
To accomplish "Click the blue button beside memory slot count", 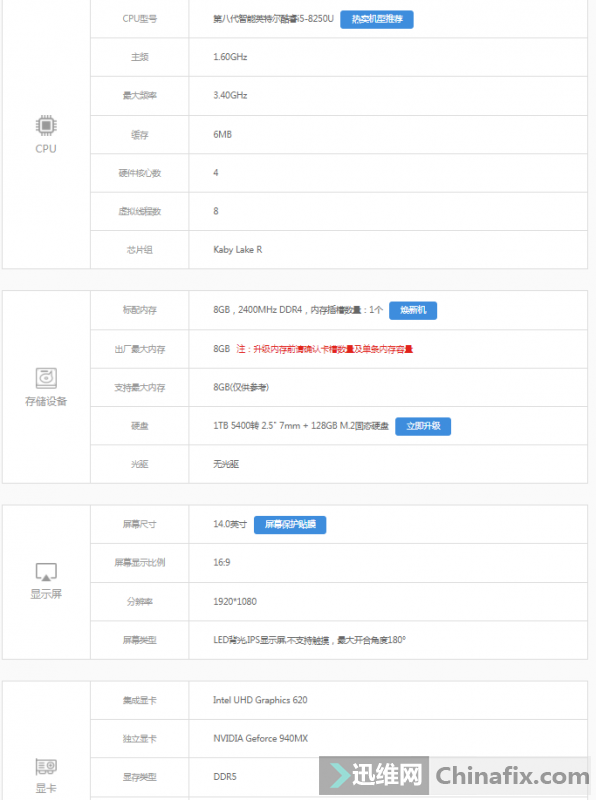I will 413,310.
